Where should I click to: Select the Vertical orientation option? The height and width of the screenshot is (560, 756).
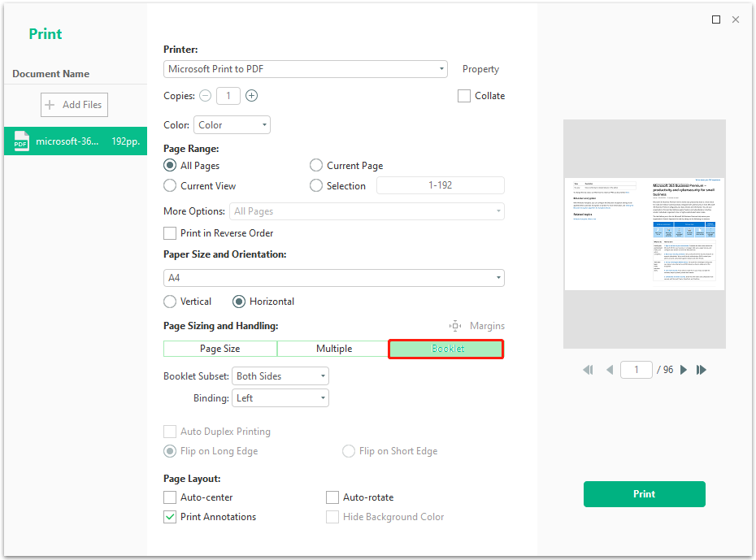[x=170, y=302]
